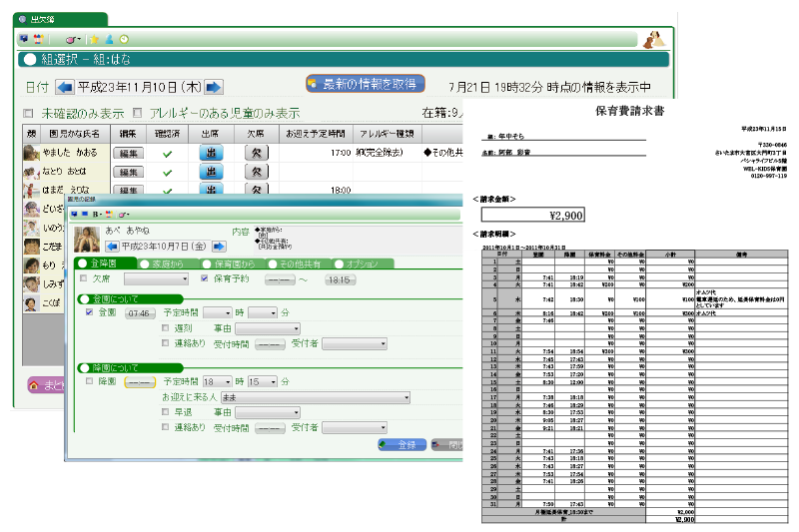799x532 pixels.
Task: Mark やました かおる as absent with 欠 button
Action: [x=257, y=153]
